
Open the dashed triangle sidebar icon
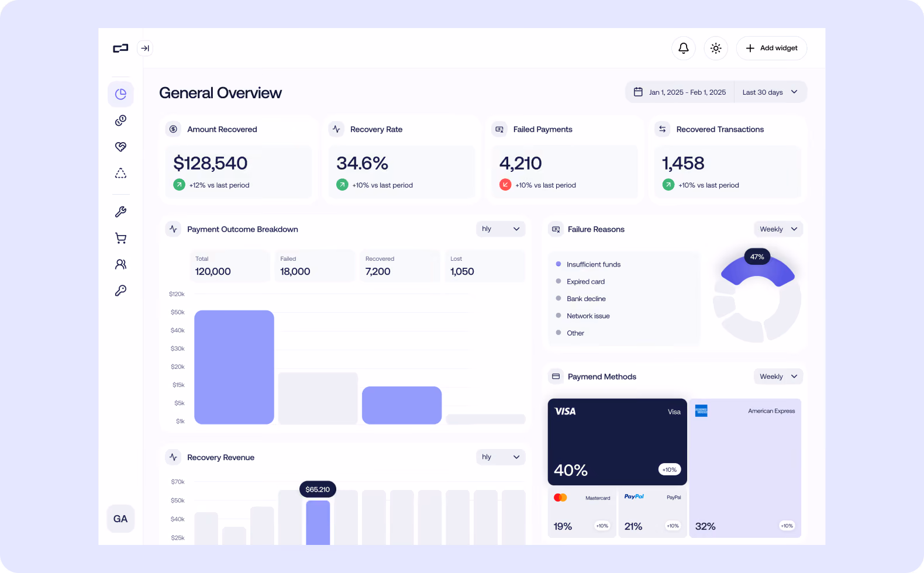point(120,173)
